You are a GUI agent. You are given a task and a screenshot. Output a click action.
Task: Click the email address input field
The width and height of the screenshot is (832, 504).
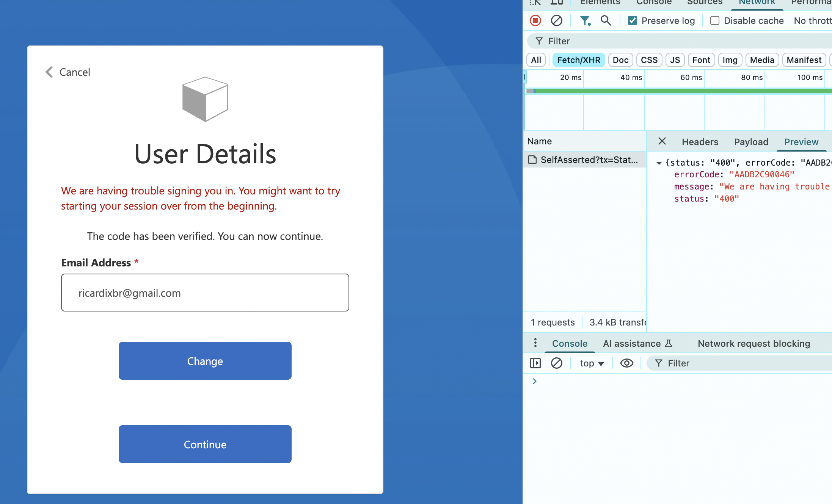click(x=205, y=293)
